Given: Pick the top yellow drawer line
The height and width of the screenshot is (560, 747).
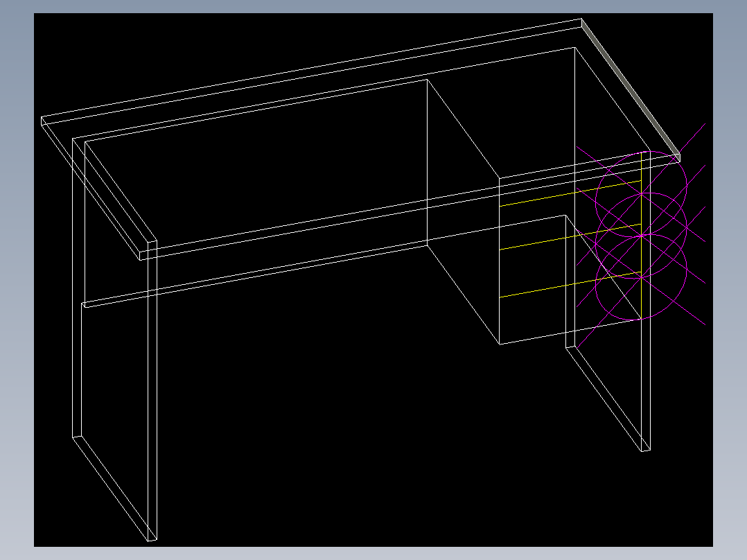Looking at the screenshot, I should 570,193.
